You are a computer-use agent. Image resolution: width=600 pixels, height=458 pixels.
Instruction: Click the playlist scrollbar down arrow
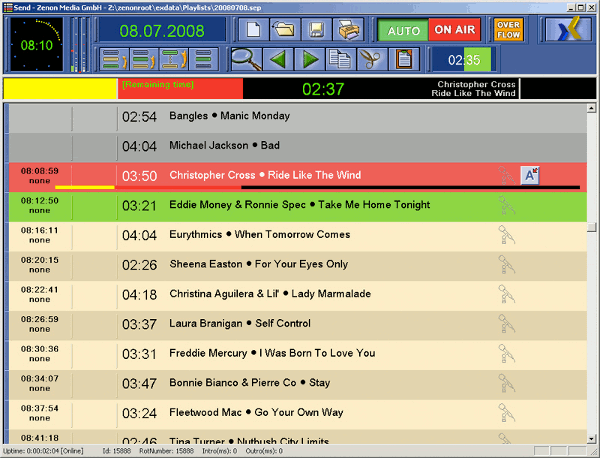tap(592, 437)
